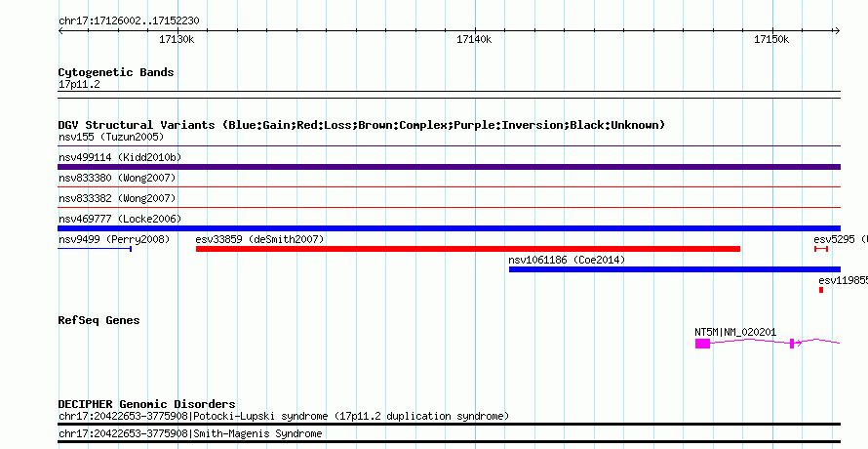Select the DGV Structural Variants track heading
The image size is (868, 449).
point(362,125)
